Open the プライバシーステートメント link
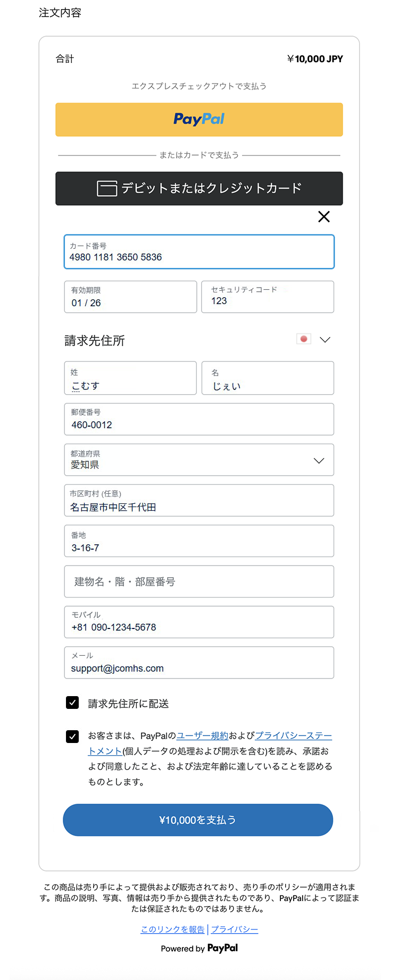399x980 pixels. (x=293, y=736)
